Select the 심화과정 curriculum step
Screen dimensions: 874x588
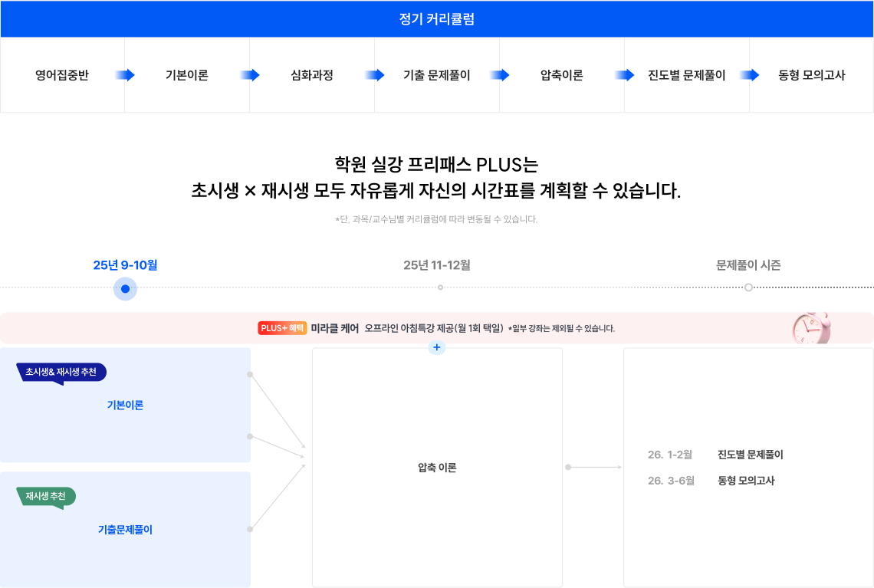coord(311,74)
